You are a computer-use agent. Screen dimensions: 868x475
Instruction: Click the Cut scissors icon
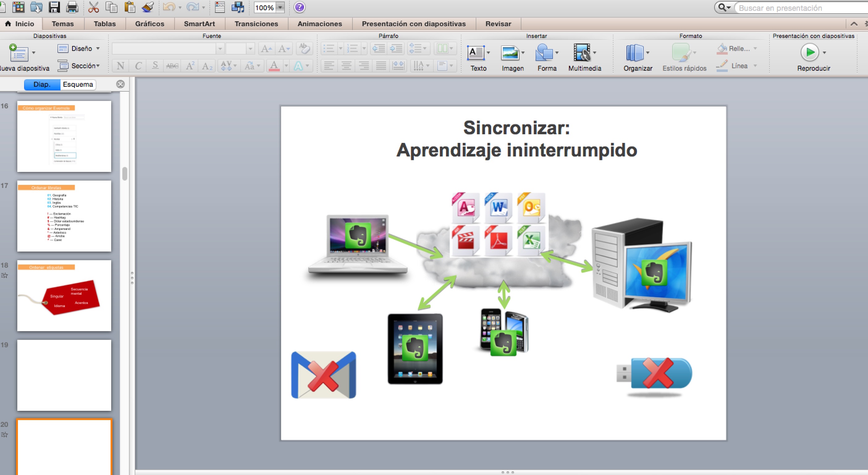(x=93, y=7)
